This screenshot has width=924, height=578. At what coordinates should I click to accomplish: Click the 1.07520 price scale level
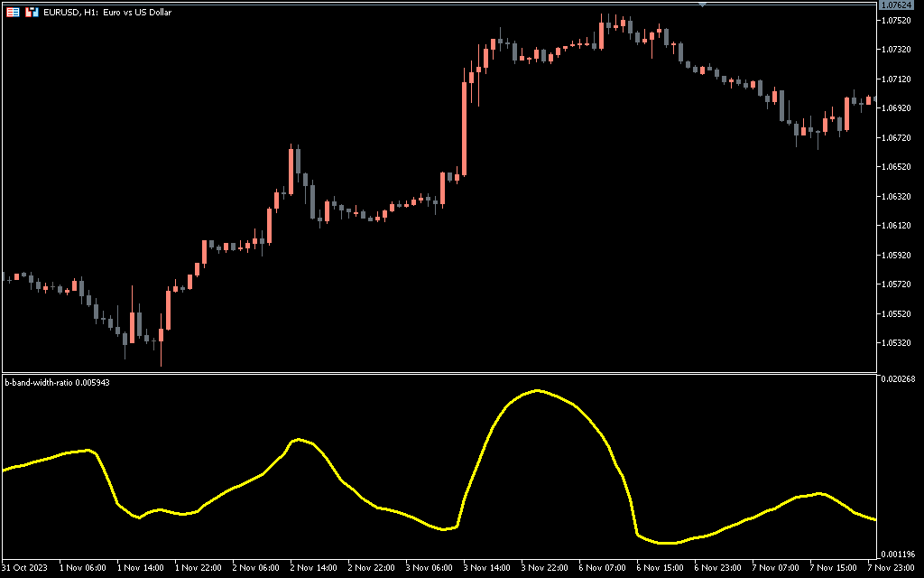click(x=901, y=20)
